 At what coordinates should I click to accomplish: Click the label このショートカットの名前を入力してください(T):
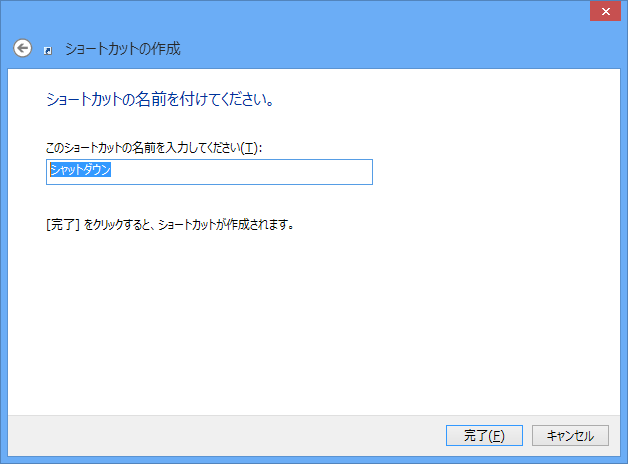pos(154,148)
